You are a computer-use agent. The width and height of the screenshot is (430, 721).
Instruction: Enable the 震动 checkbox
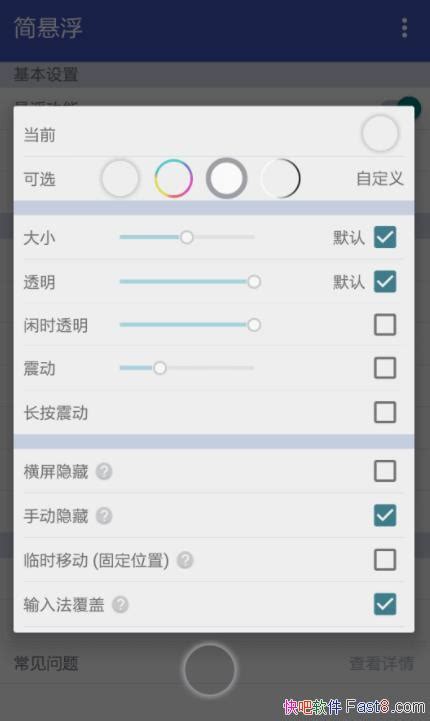pos(385,368)
